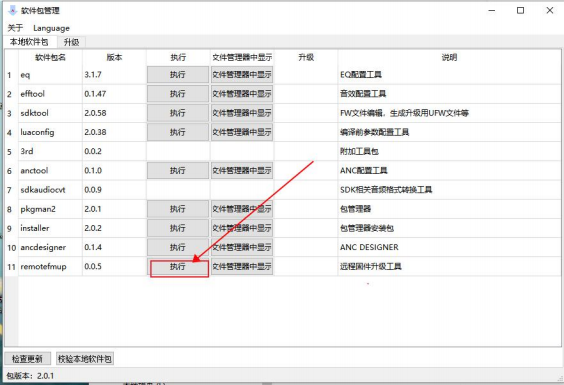Show efftool in file manager
The height and width of the screenshot is (385, 564).
(x=242, y=94)
